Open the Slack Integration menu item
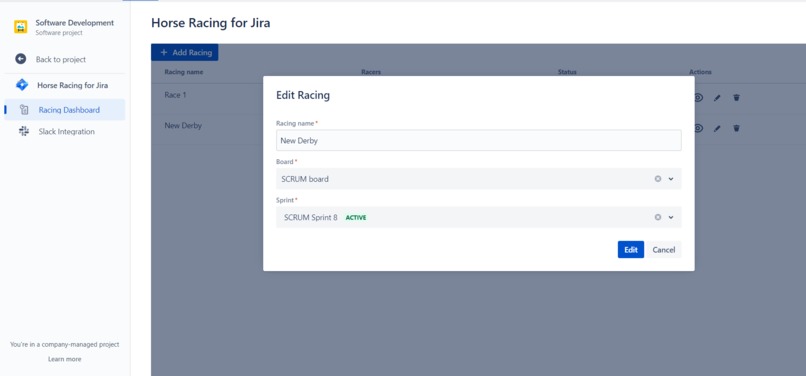 65,131
